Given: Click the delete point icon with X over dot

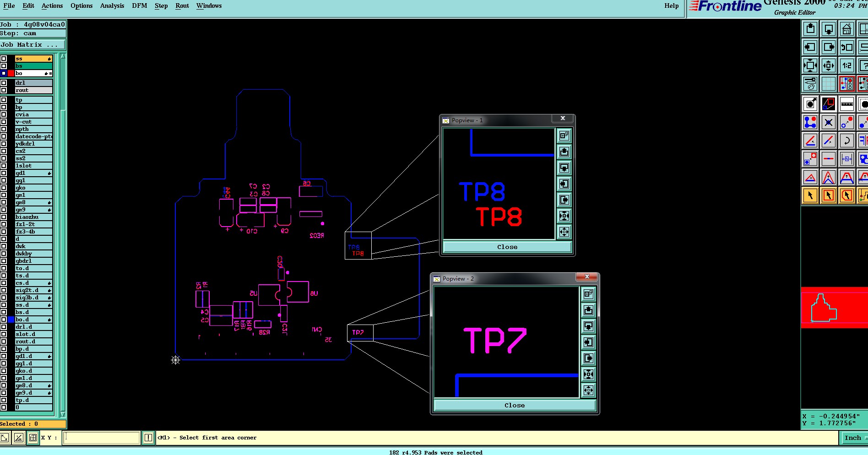Looking at the screenshot, I should pos(829,122).
